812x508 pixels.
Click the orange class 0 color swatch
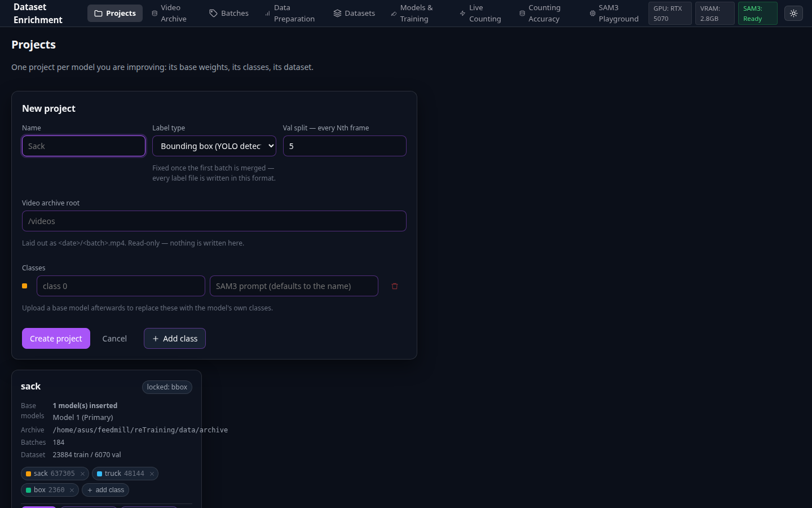pos(25,286)
